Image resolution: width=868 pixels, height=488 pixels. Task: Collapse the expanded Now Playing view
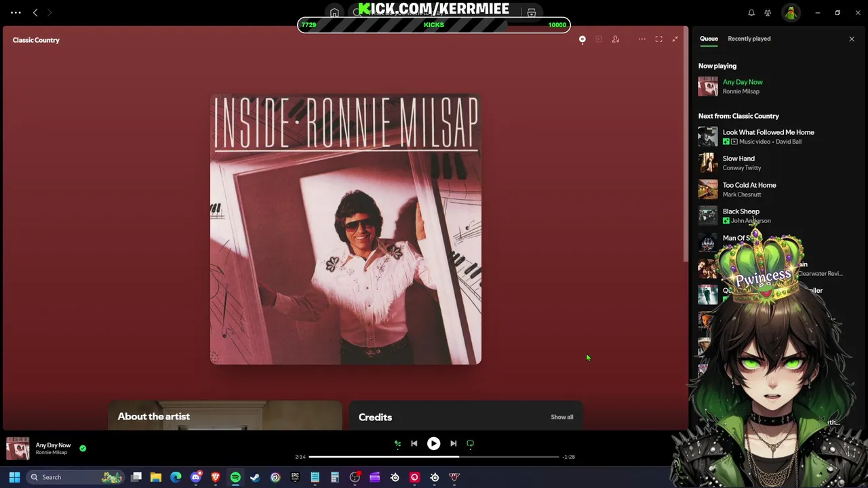[675, 39]
